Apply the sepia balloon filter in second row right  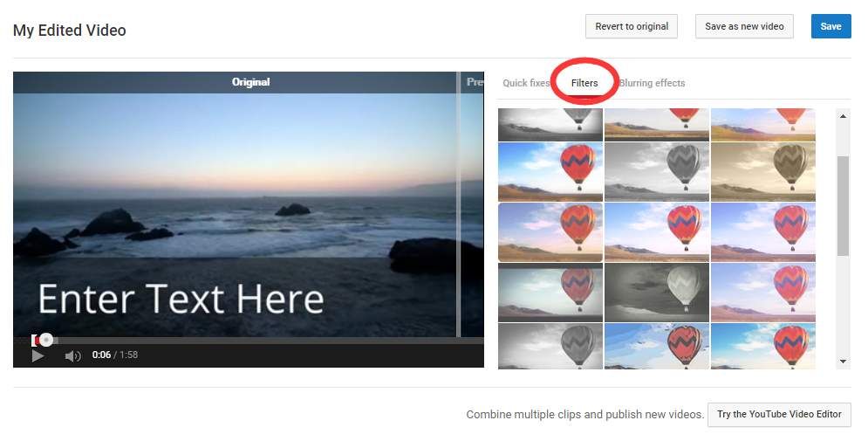click(x=762, y=172)
